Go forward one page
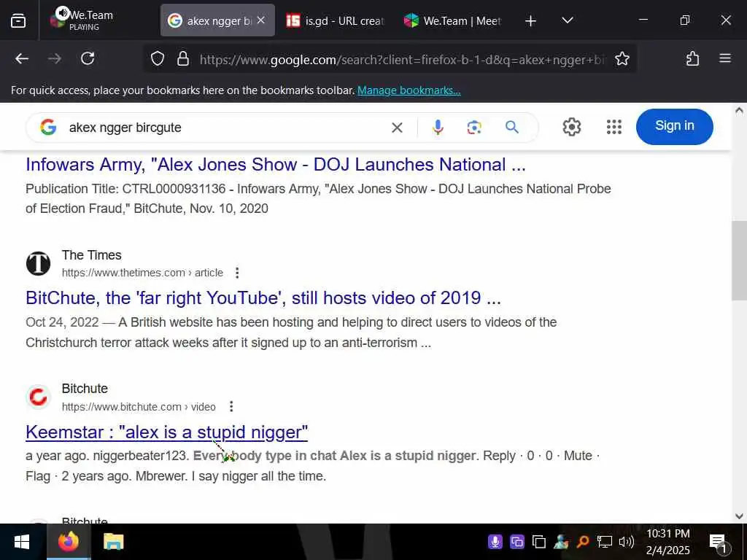This screenshot has height=560, width=747. pyautogui.click(x=55, y=58)
